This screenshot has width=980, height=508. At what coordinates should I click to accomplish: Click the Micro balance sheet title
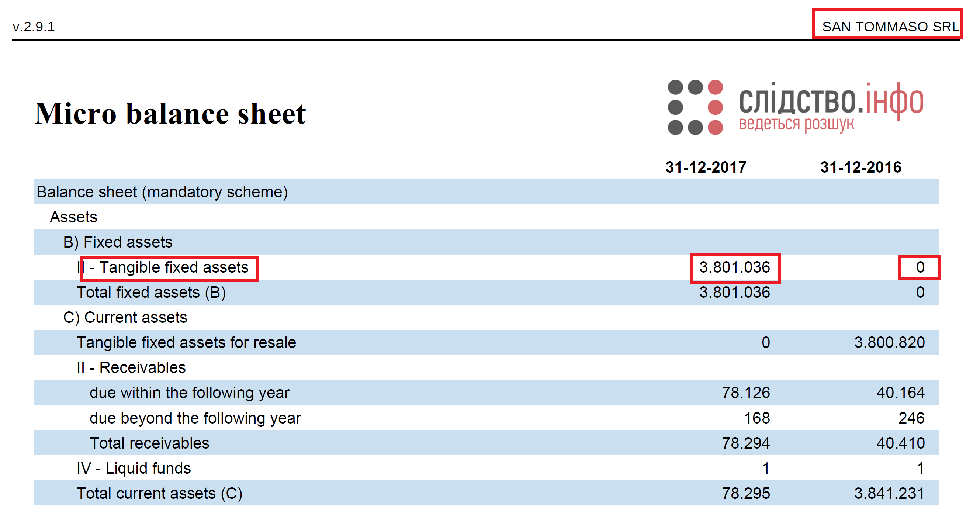pyautogui.click(x=170, y=113)
